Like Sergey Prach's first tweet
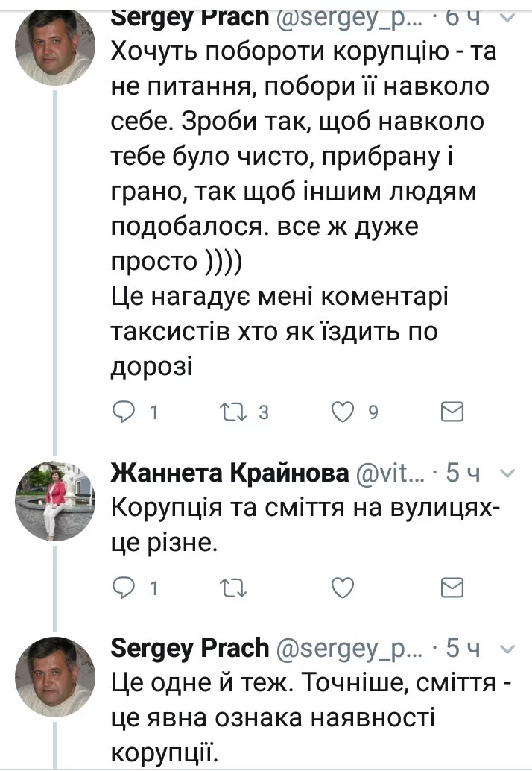Viewport: 532px width, 771px height. (342, 412)
